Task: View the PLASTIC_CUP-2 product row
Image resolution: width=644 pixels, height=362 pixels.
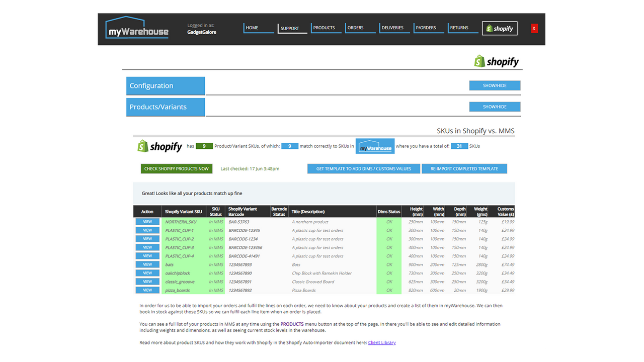Action: pyautogui.click(x=147, y=239)
